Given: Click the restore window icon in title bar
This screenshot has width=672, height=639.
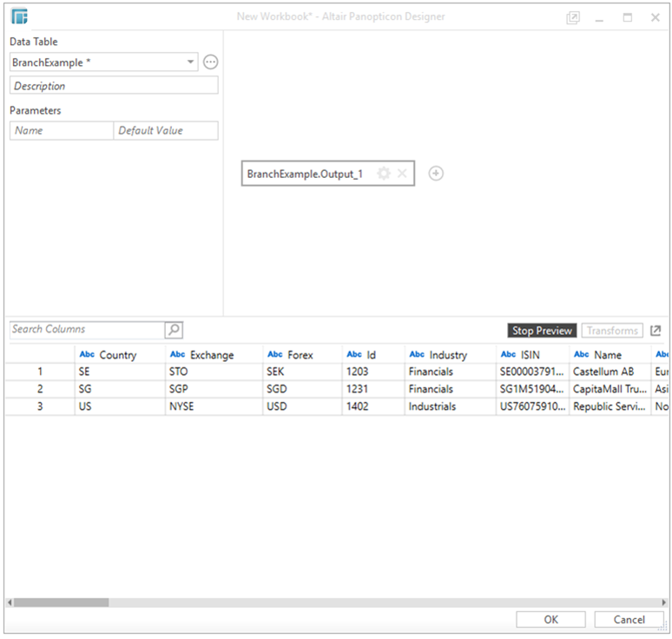Looking at the screenshot, I should (x=572, y=17).
